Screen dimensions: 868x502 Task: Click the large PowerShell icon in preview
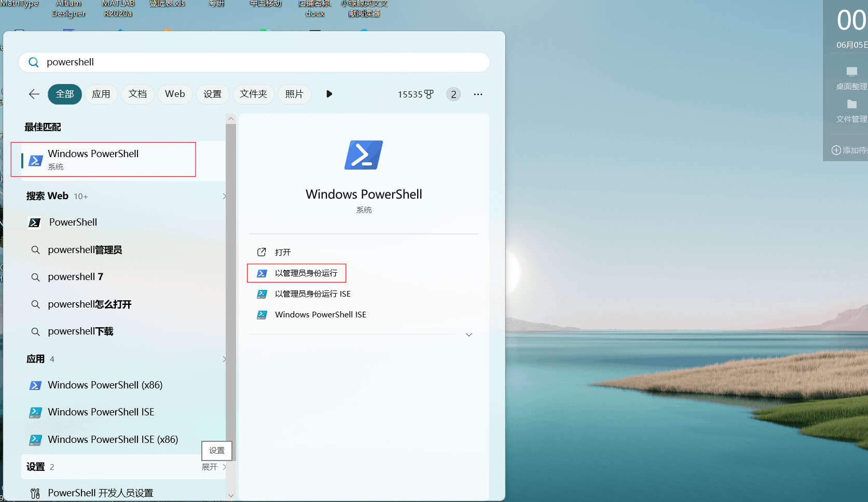click(364, 155)
